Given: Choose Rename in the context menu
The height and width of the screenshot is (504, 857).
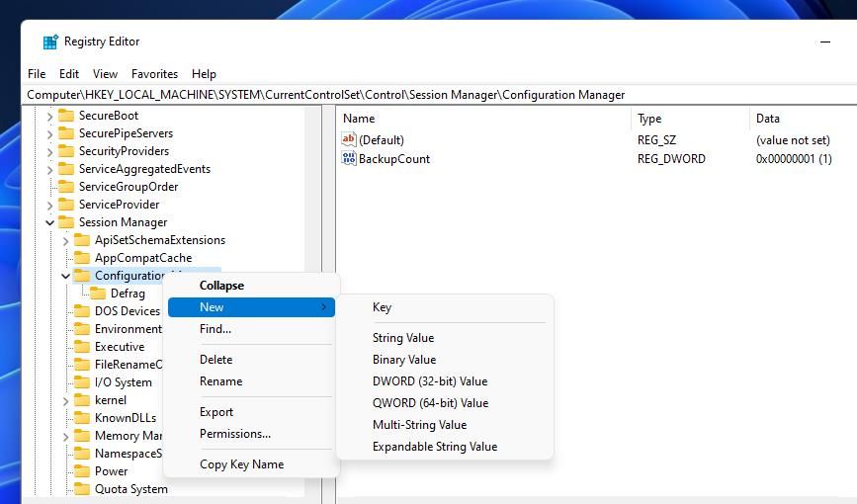Looking at the screenshot, I should coord(251,381).
